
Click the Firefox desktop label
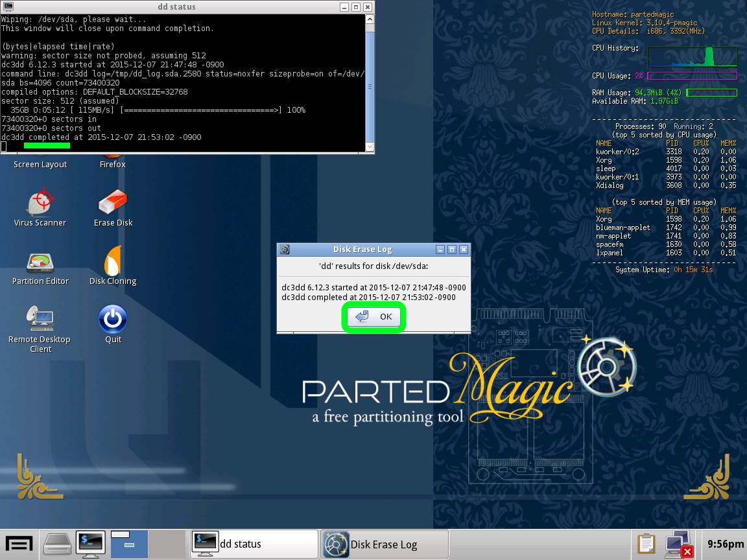pos(113,164)
